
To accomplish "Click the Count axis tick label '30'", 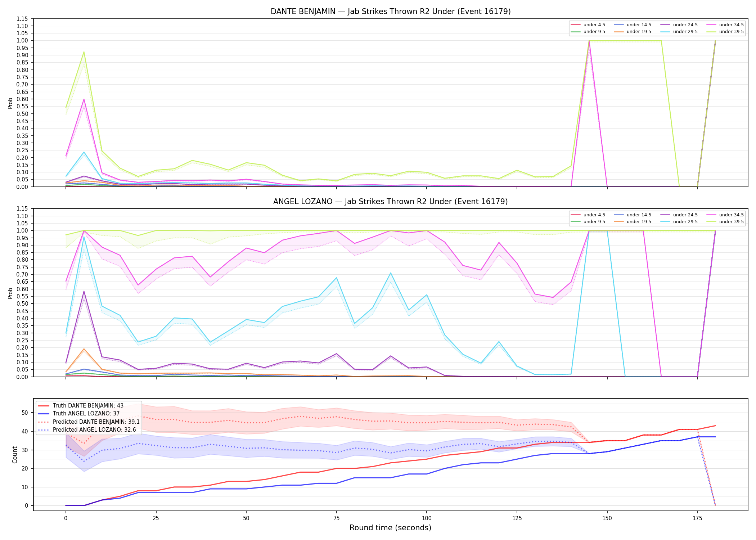I will [x=25, y=450].
